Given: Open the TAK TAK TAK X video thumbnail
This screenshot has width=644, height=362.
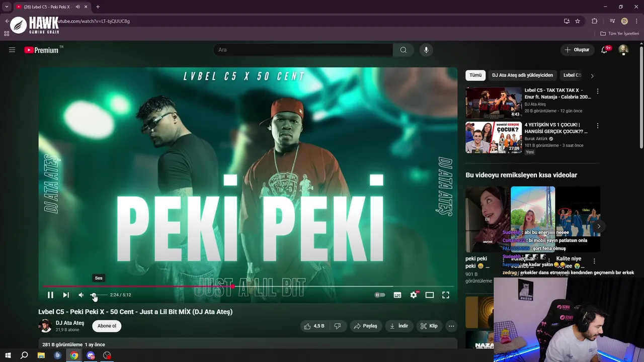Looking at the screenshot, I should click(x=494, y=103).
